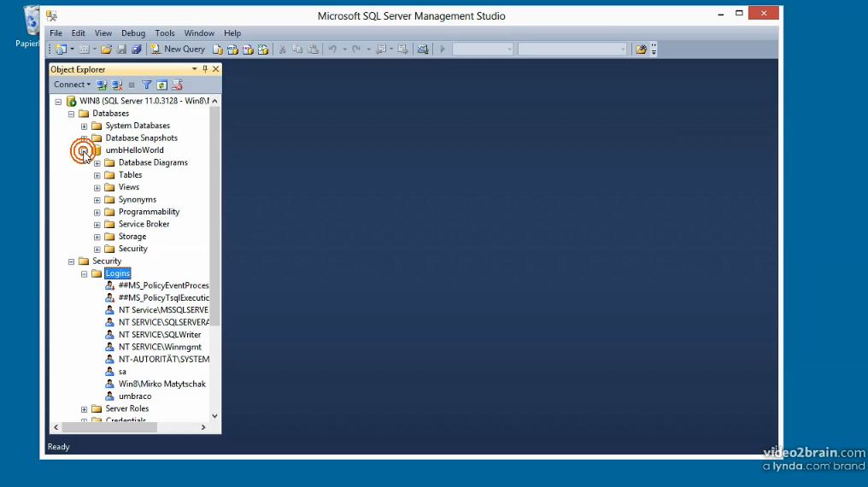Viewport: 868px width, 487px height.
Task: Click the Save disk icon
Action: (x=122, y=50)
